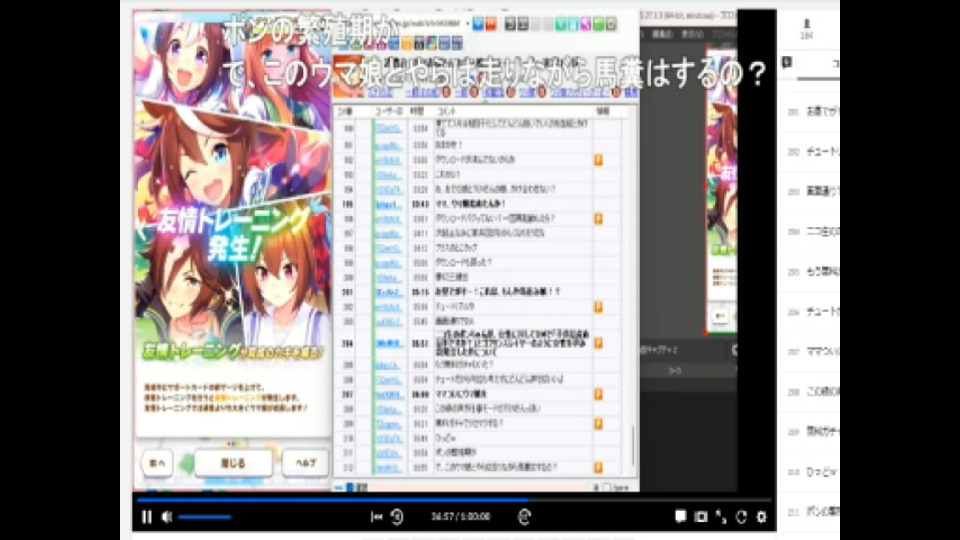Sort by the 時間 column header
This screenshot has width=960, height=540.
pyautogui.click(x=418, y=111)
